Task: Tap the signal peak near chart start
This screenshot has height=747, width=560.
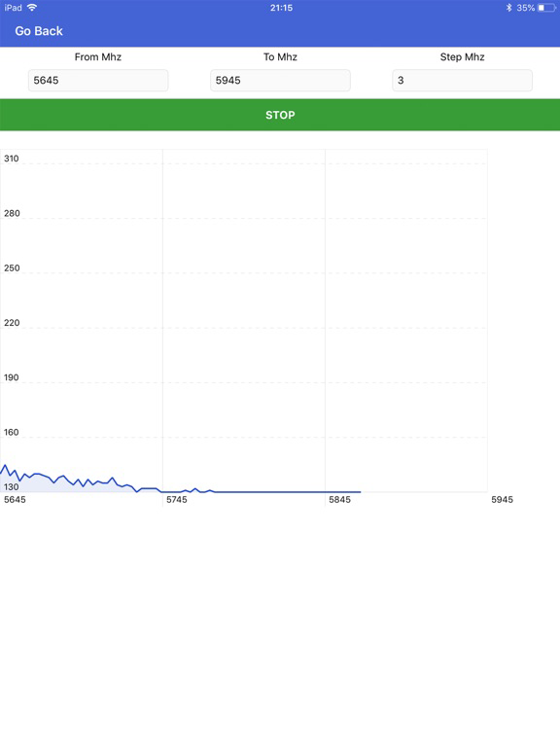Action: pos(5,465)
